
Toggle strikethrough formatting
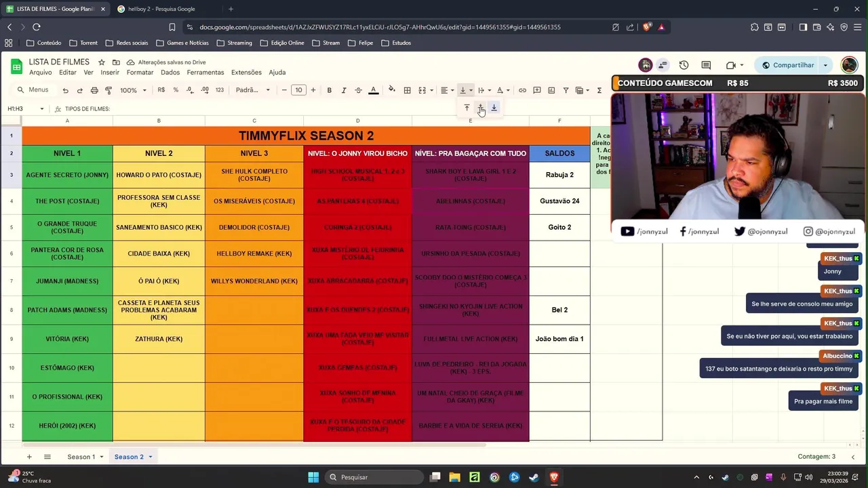tap(358, 90)
